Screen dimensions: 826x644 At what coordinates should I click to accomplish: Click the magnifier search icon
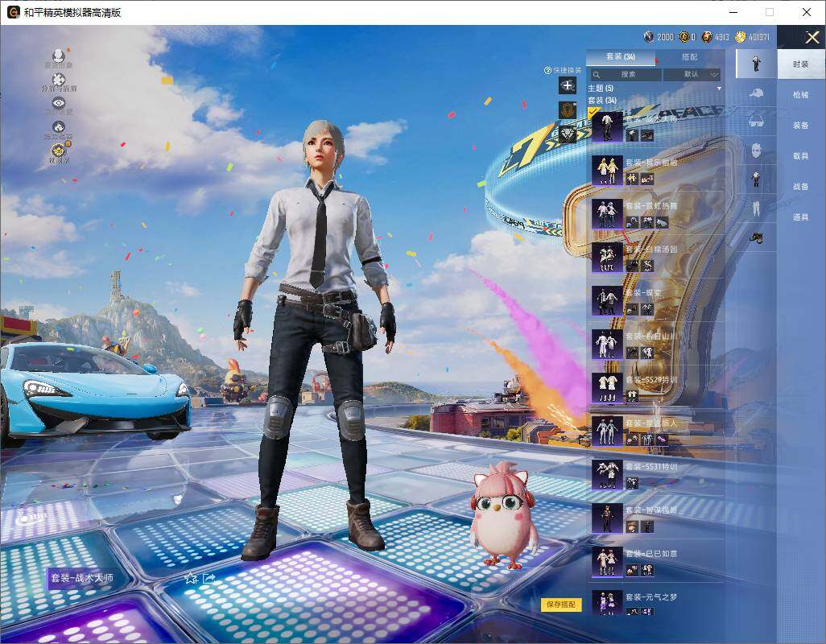tap(597, 75)
